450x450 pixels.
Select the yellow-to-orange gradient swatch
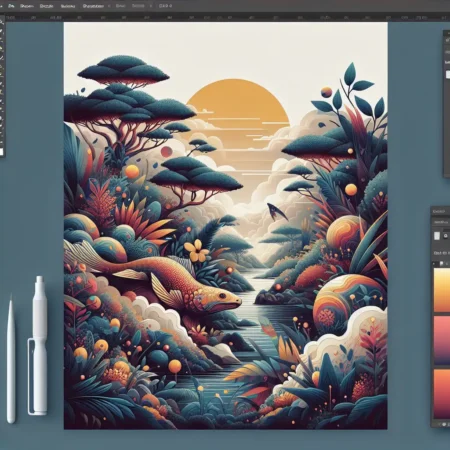[442, 289]
